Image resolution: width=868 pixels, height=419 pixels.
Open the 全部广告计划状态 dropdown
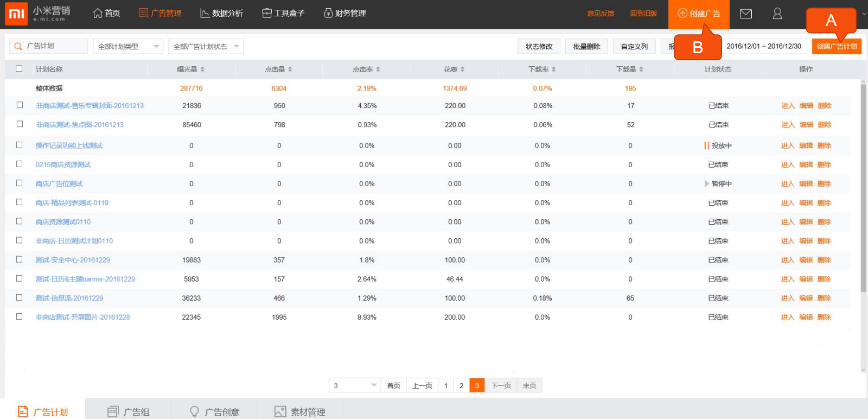[x=206, y=47]
